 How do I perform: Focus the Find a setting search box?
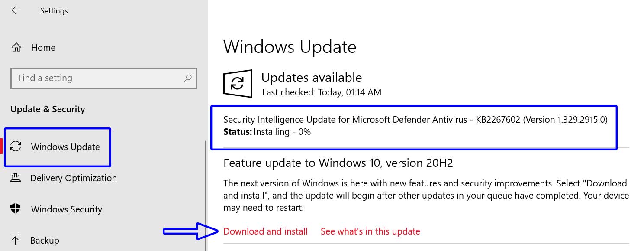pyautogui.click(x=95, y=78)
